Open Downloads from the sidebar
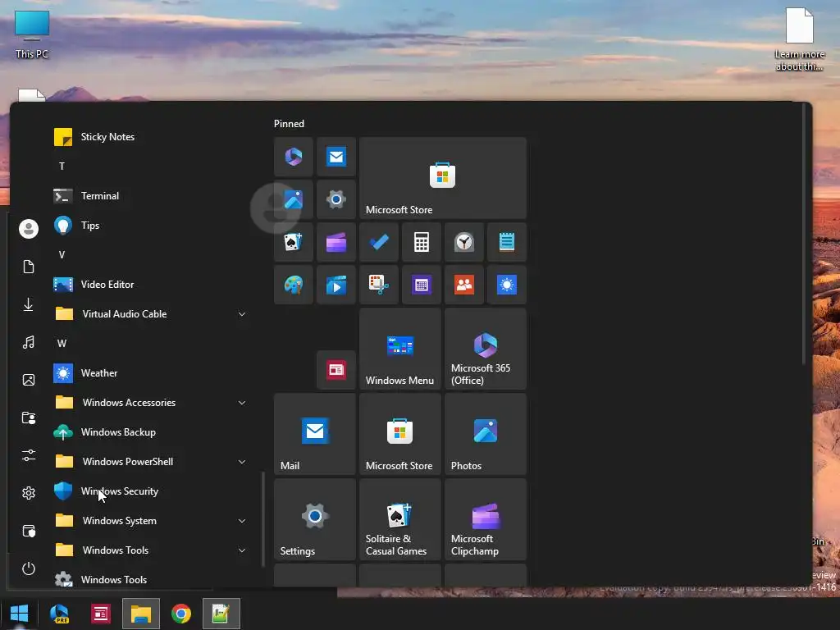 29,304
